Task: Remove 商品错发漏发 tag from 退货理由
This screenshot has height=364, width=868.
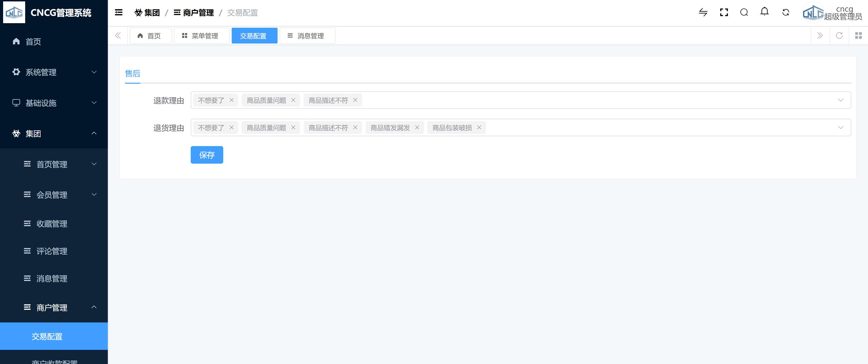Action: [417, 128]
